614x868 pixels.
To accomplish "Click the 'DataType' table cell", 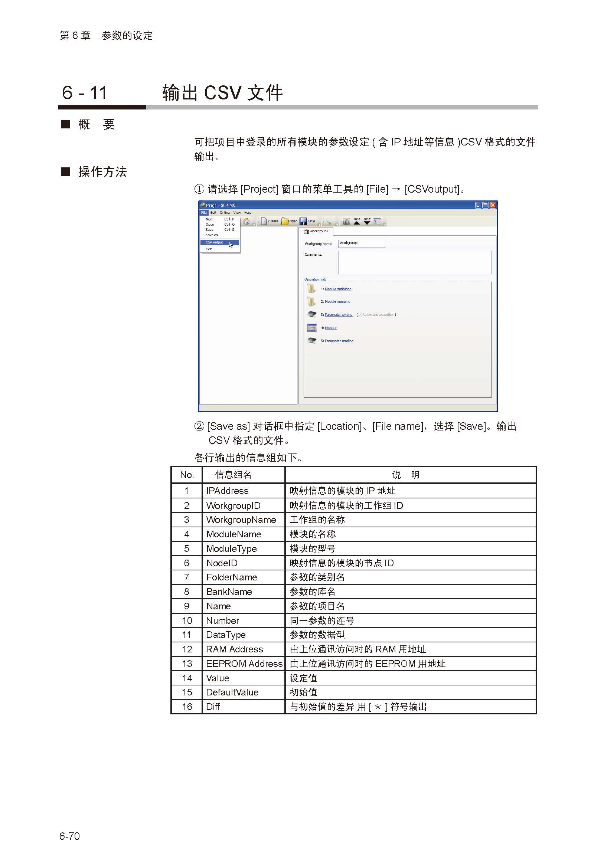I will (244, 635).
